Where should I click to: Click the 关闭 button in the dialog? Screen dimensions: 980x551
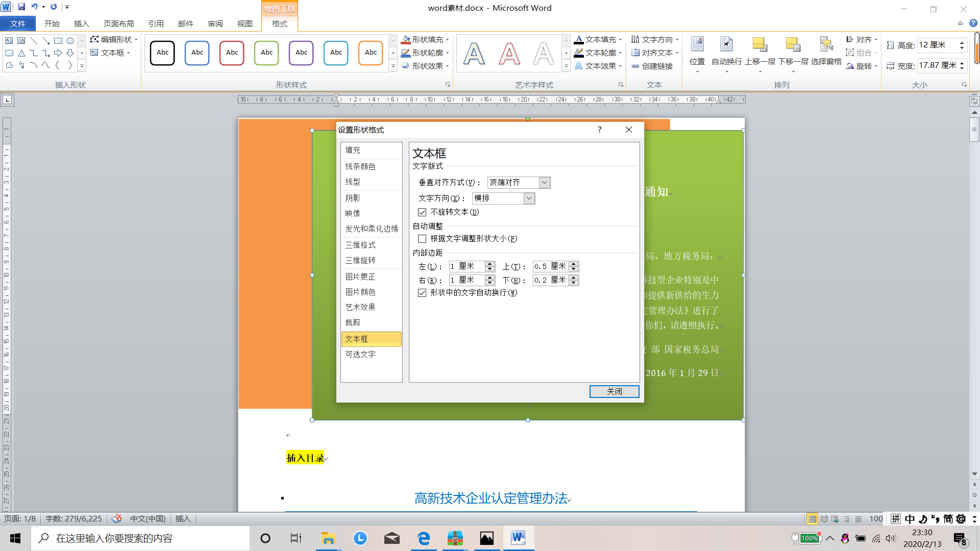click(614, 391)
